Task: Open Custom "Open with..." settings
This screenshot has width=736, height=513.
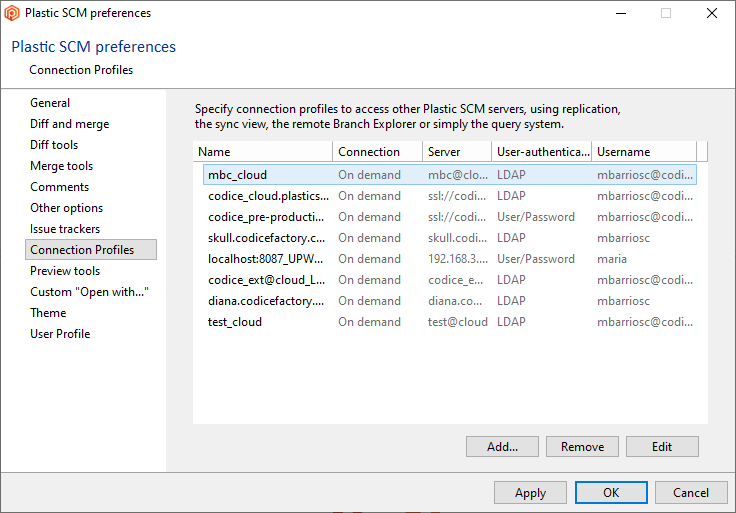Action: click(89, 292)
